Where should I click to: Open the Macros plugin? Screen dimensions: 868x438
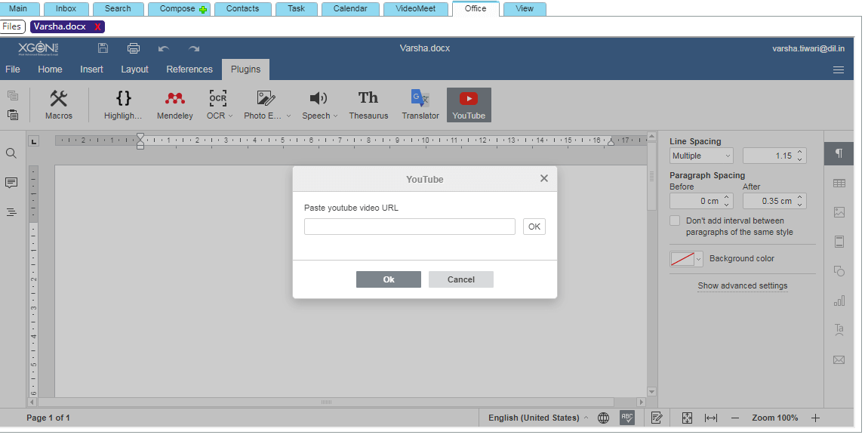tap(59, 105)
